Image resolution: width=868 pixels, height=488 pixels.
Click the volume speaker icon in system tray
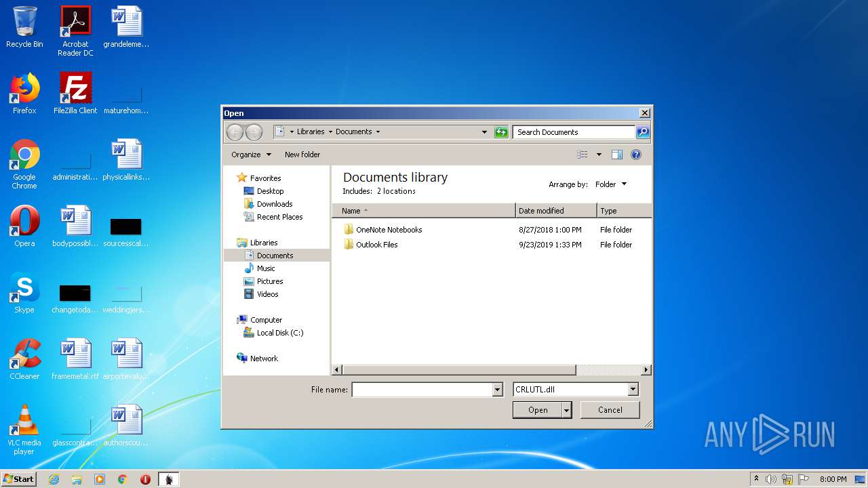click(x=771, y=479)
